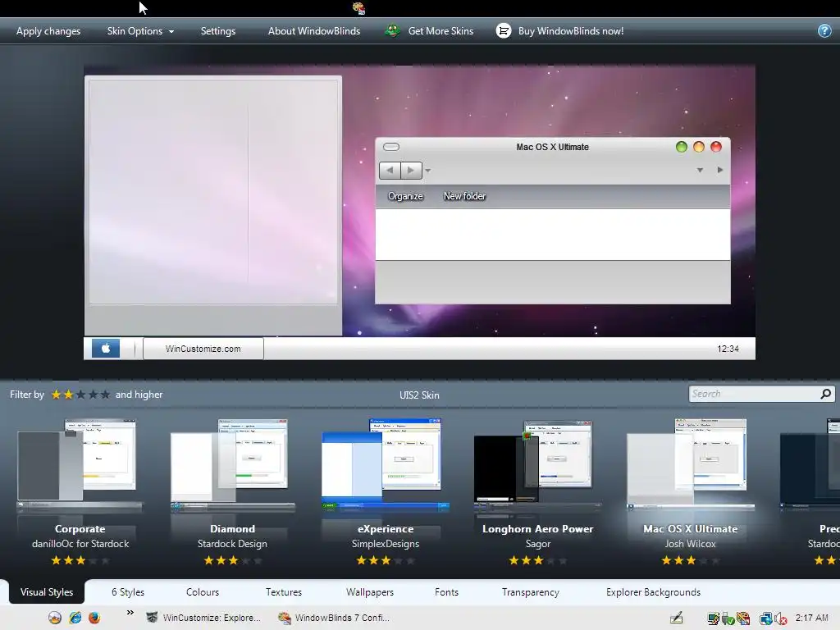840x630 pixels.
Task: Set filter to four stars and higher
Action: pyautogui.click(x=93, y=395)
